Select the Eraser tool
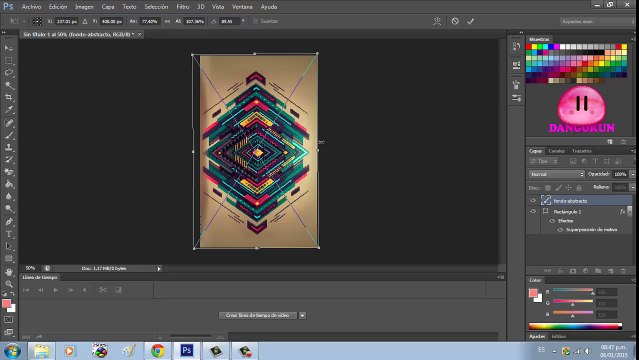This screenshot has width=639, height=360. 9,172
